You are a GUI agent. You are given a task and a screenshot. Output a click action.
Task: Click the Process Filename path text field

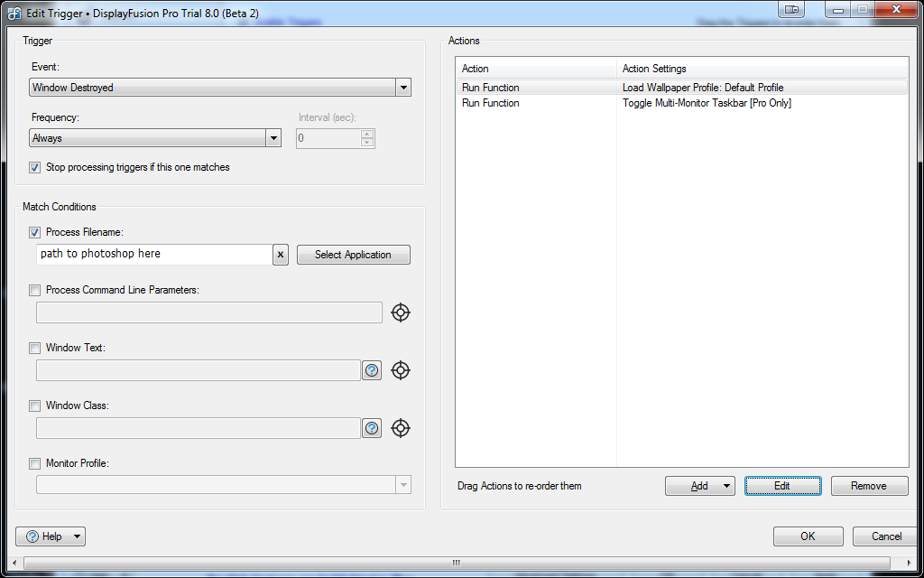[153, 255]
